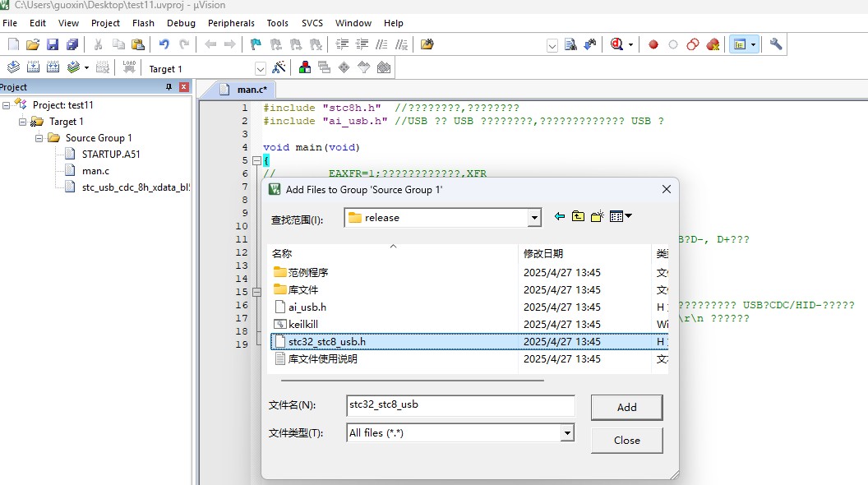Build the target with the Build toolbar icon
The width and height of the screenshot is (868, 485).
point(33,67)
